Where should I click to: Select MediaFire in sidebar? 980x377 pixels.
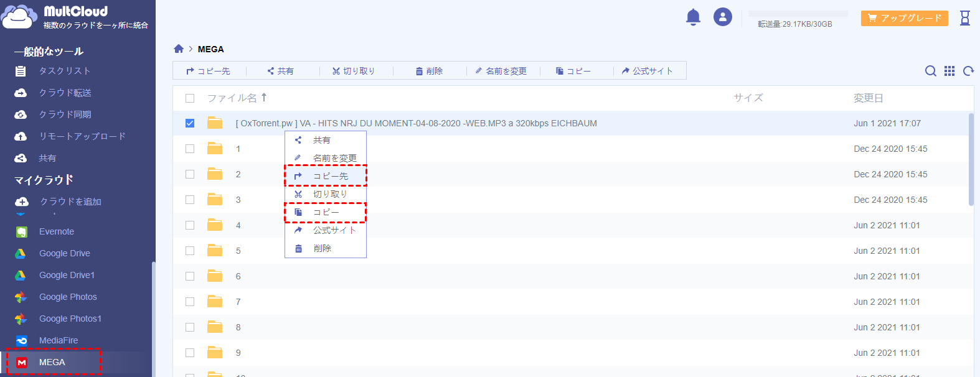coord(59,340)
